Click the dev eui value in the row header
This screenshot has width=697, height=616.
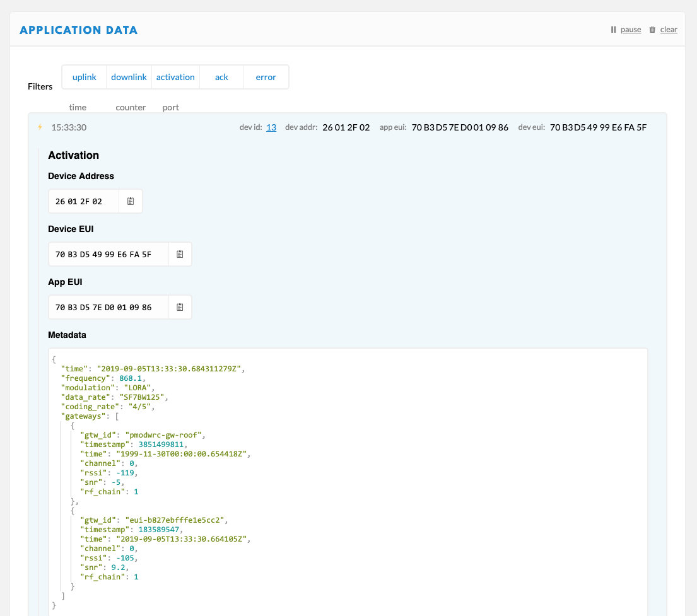coord(599,127)
